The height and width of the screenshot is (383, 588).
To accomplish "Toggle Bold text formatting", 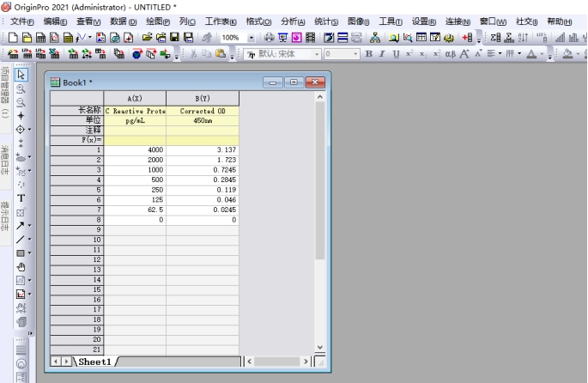I will tap(369, 55).
